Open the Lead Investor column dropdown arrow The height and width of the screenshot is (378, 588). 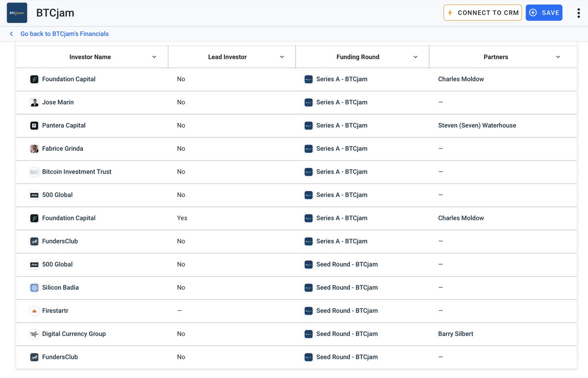point(282,57)
